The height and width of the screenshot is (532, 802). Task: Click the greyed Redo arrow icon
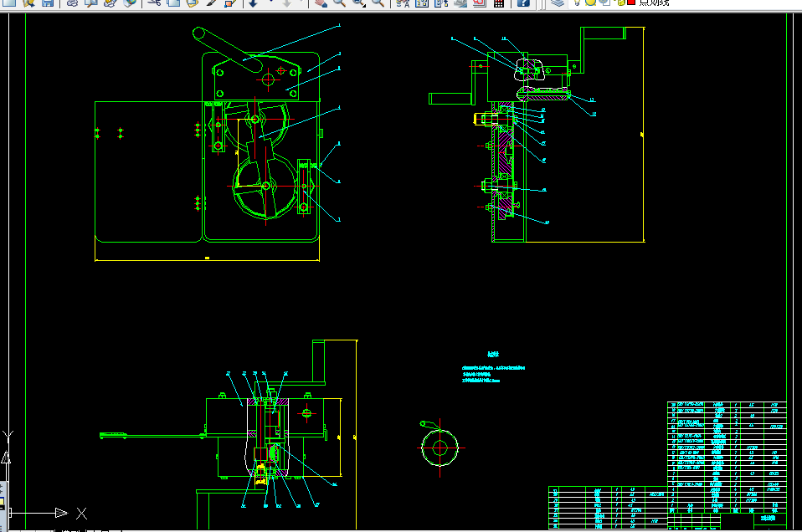[287, 3]
